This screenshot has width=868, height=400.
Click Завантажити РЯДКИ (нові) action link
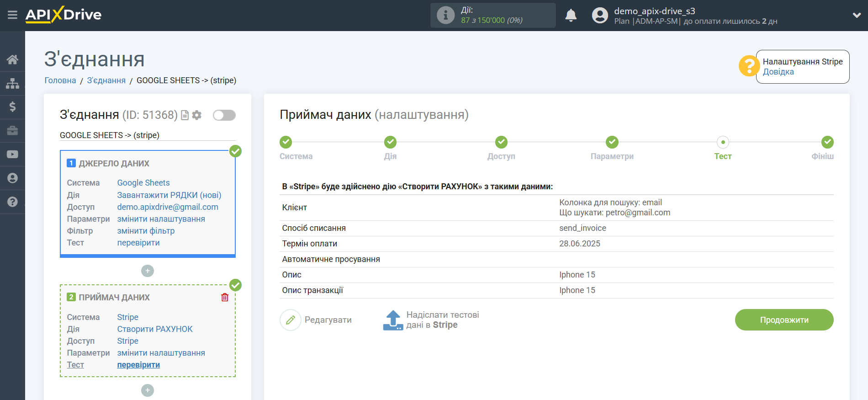click(x=169, y=195)
